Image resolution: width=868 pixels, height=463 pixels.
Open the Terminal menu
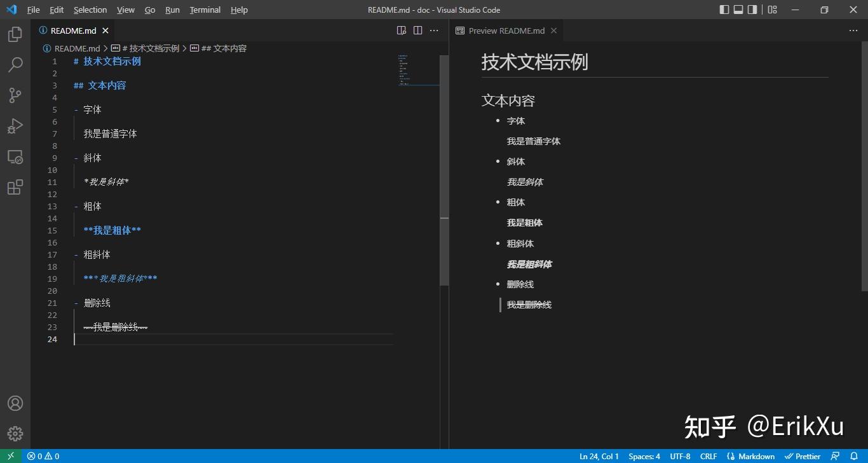[205, 10]
